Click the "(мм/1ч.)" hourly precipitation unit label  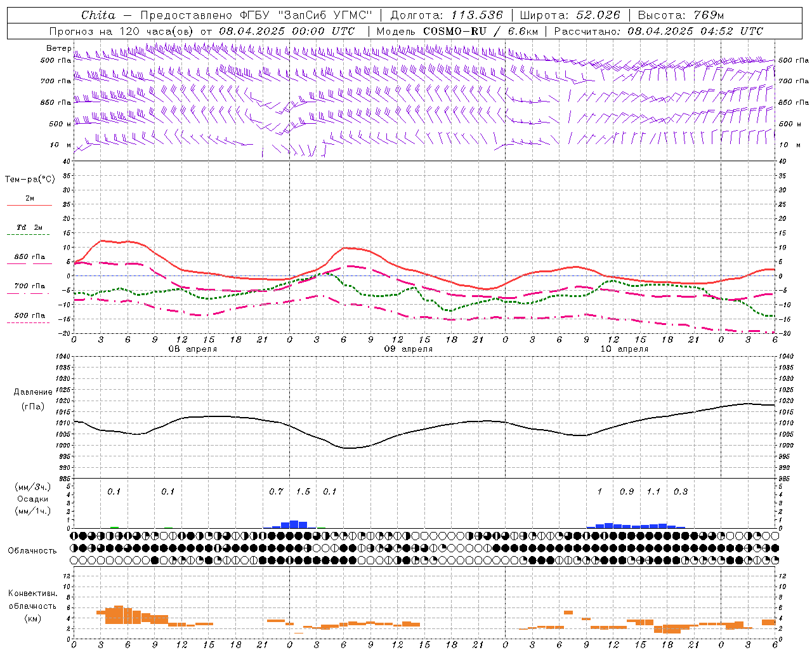click(32, 511)
